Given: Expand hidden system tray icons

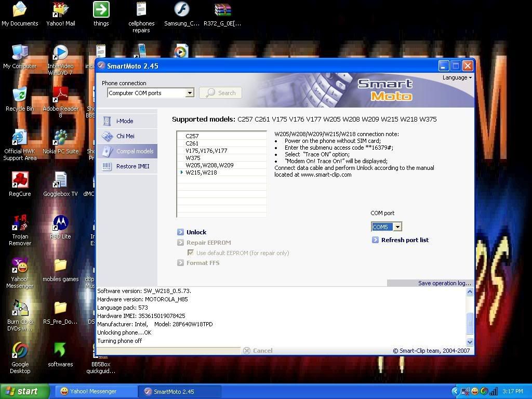Looking at the screenshot, I should [x=455, y=392].
